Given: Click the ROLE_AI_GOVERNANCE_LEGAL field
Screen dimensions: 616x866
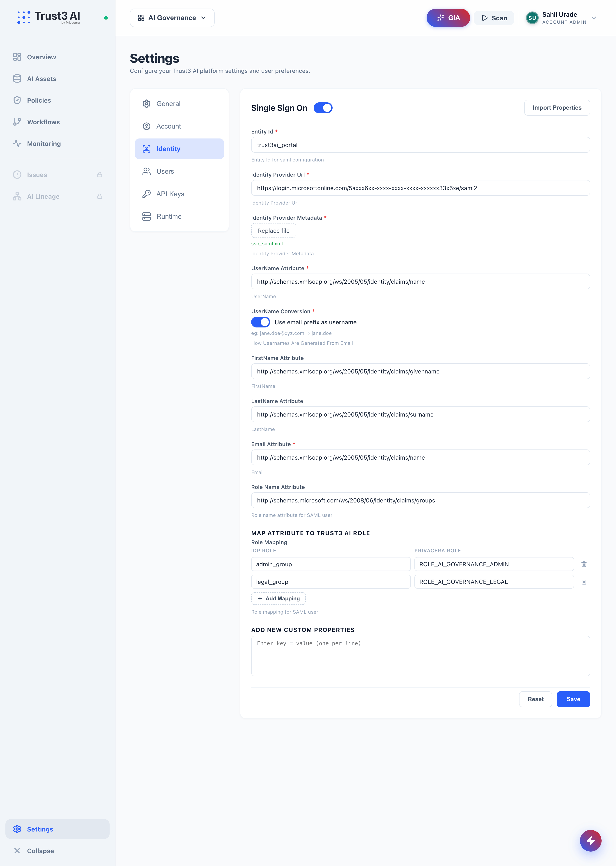Looking at the screenshot, I should point(494,582).
